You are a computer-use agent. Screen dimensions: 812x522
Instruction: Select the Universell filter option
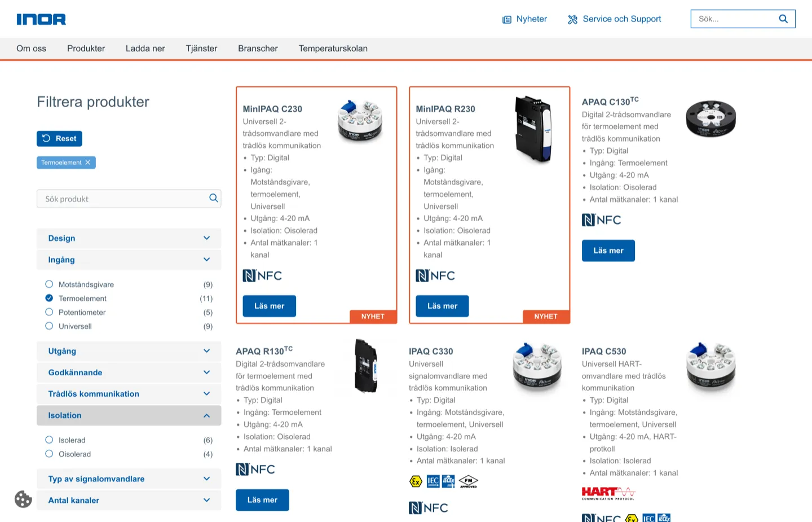click(49, 326)
